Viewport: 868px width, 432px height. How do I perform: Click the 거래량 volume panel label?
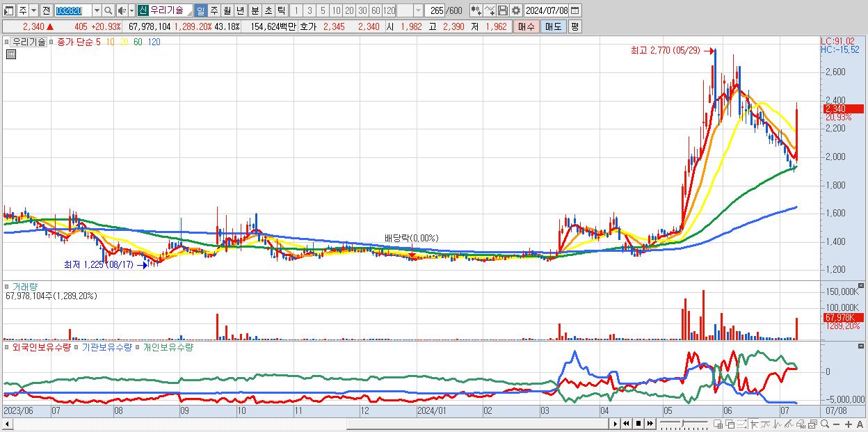(x=24, y=286)
